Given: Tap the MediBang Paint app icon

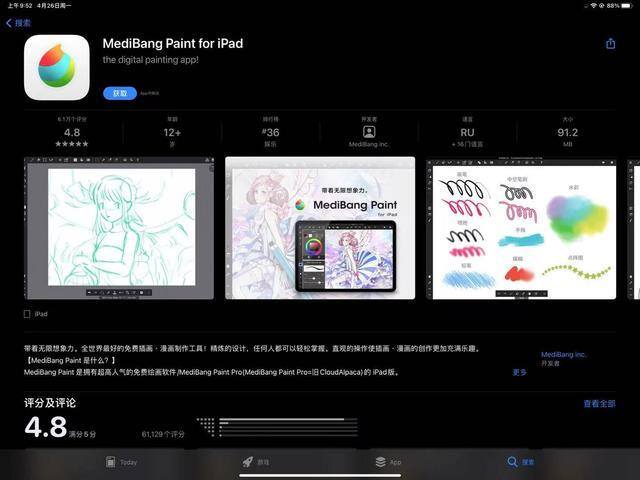Looking at the screenshot, I should click(x=57, y=67).
